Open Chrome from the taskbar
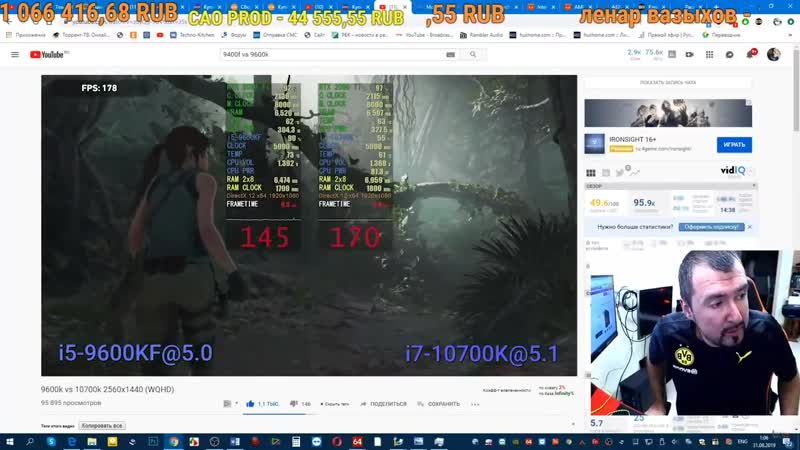Screen dimensions: 800x450 (173, 442)
